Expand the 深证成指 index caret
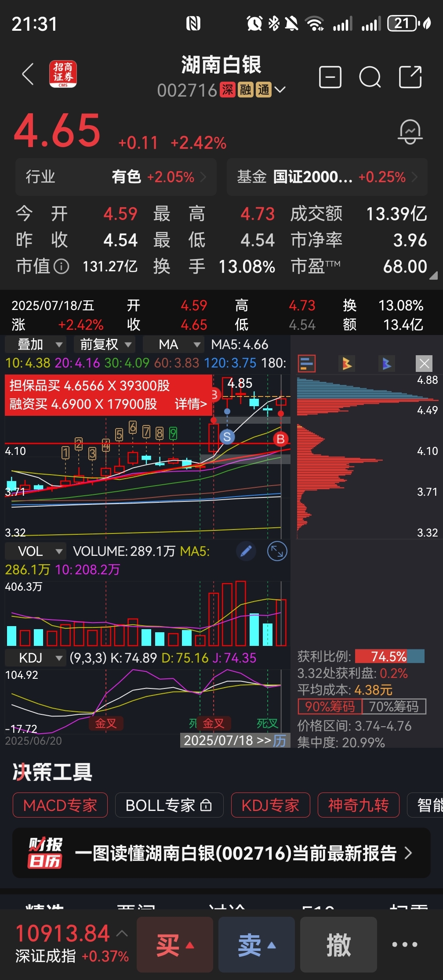This screenshot has width=443, height=980. pos(122,933)
